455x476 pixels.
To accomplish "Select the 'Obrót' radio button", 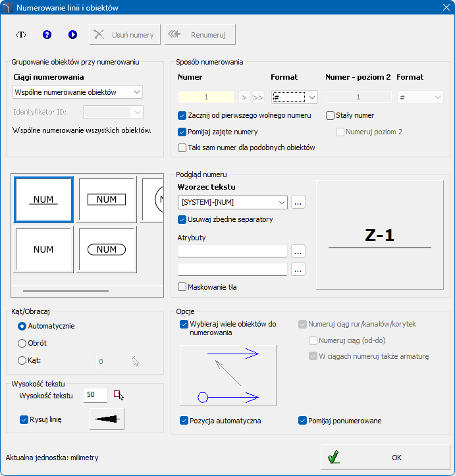I will [x=22, y=343].
